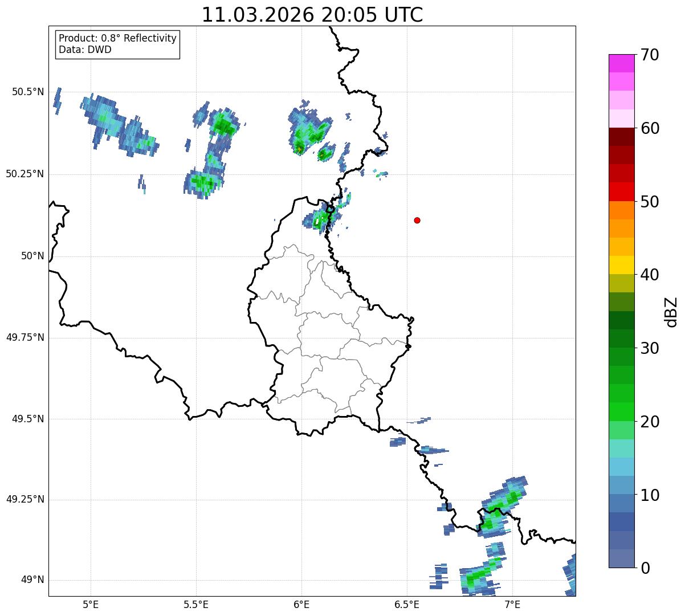Image resolution: width=685 pixels, height=616 pixels.
Task: Click the 5.5°E longitude label
Action: click(x=196, y=604)
